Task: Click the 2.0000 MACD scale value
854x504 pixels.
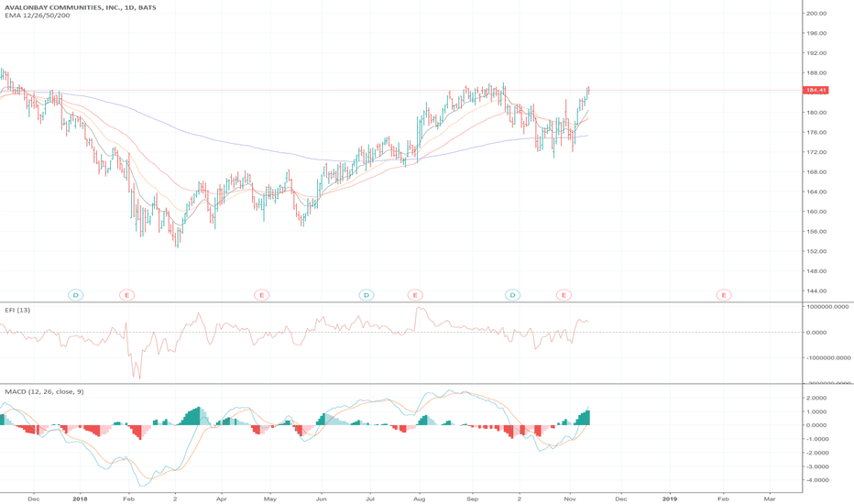Action: tap(818, 399)
